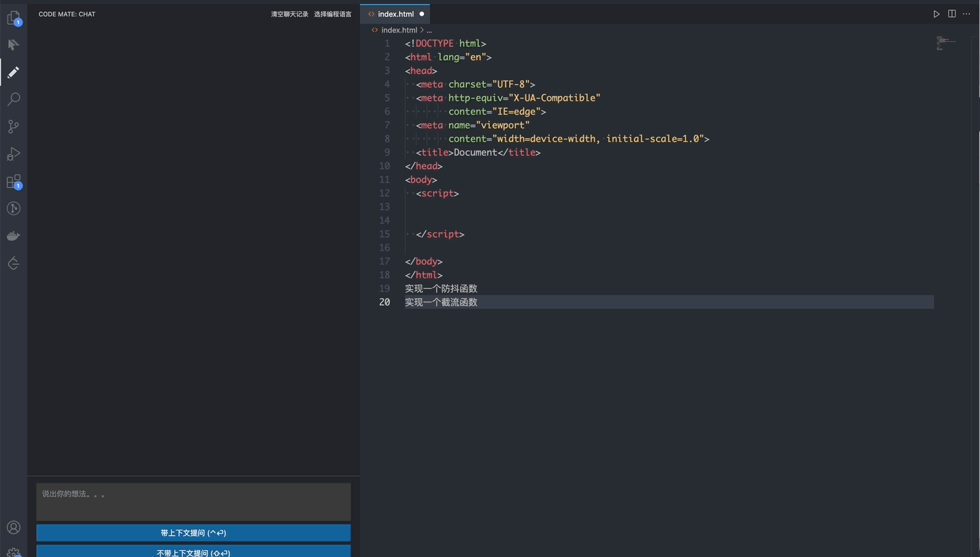
Task: Click the title Document line
Action: [478, 153]
